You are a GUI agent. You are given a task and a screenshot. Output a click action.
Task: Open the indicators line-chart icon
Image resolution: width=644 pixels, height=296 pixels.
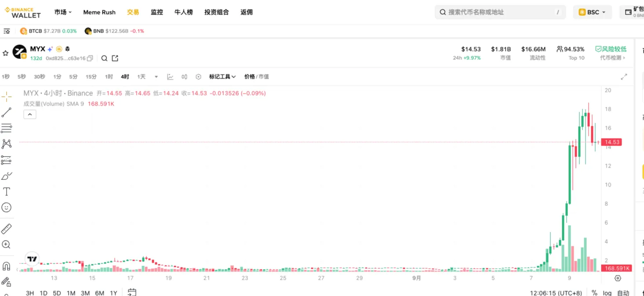pyautogui.click(x=170, y=77)
